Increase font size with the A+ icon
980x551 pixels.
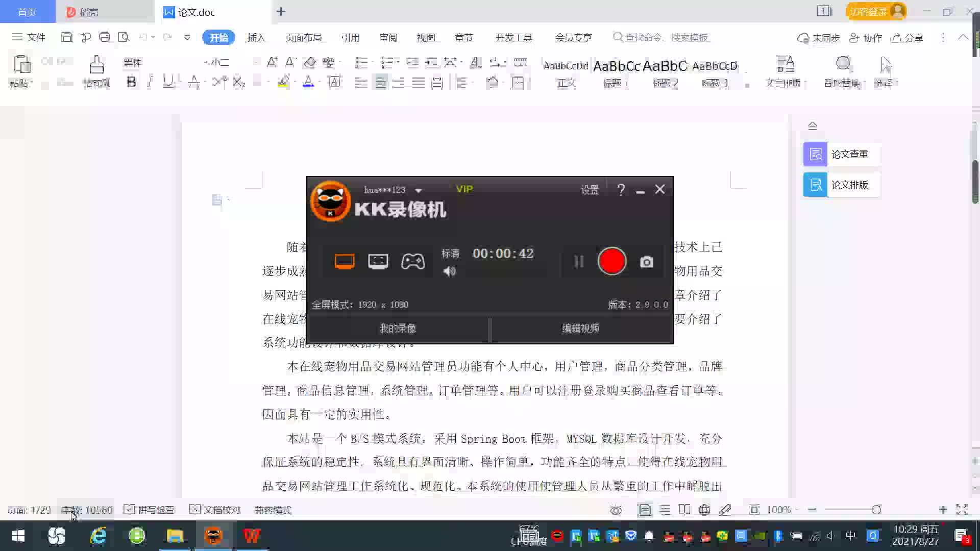point(272,62)
